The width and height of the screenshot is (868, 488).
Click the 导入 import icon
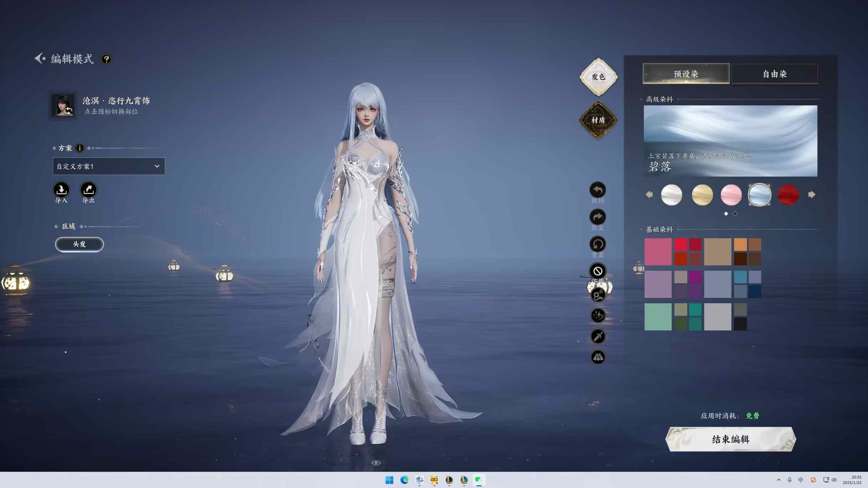61,190
